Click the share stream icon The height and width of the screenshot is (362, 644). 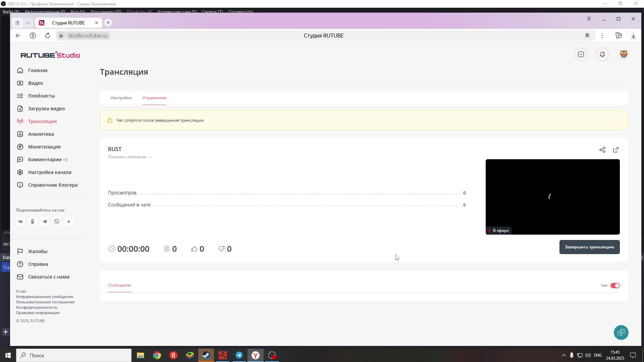[602, 150]
